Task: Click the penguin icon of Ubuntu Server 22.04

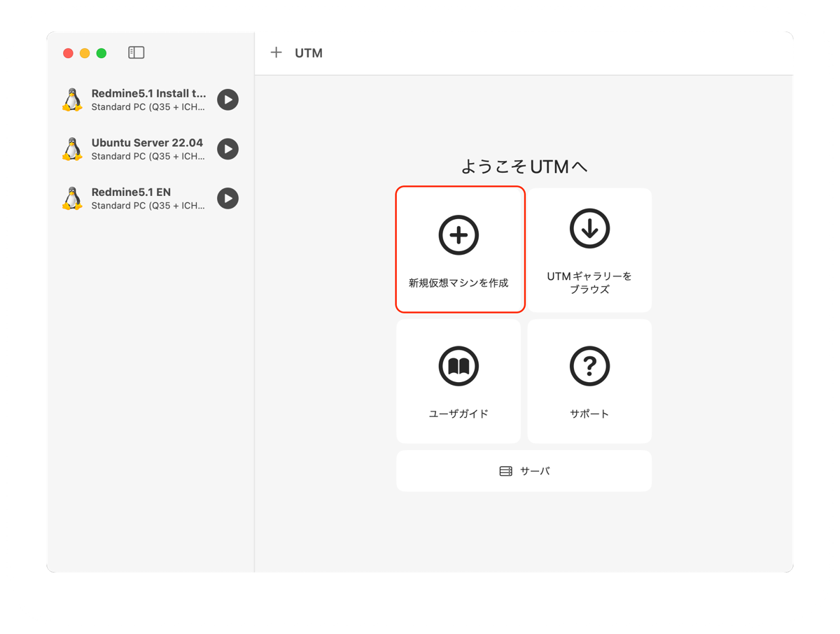Action: [x=72, y=149]
